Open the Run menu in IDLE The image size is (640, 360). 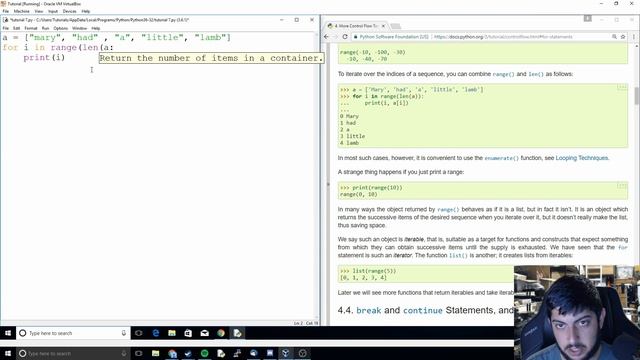(45, 28)
